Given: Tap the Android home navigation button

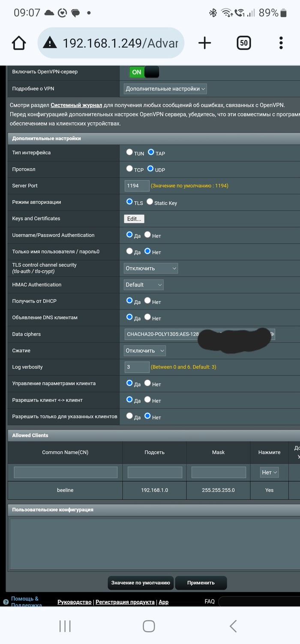Looking at the screenshot, I should tap(149, 626).
